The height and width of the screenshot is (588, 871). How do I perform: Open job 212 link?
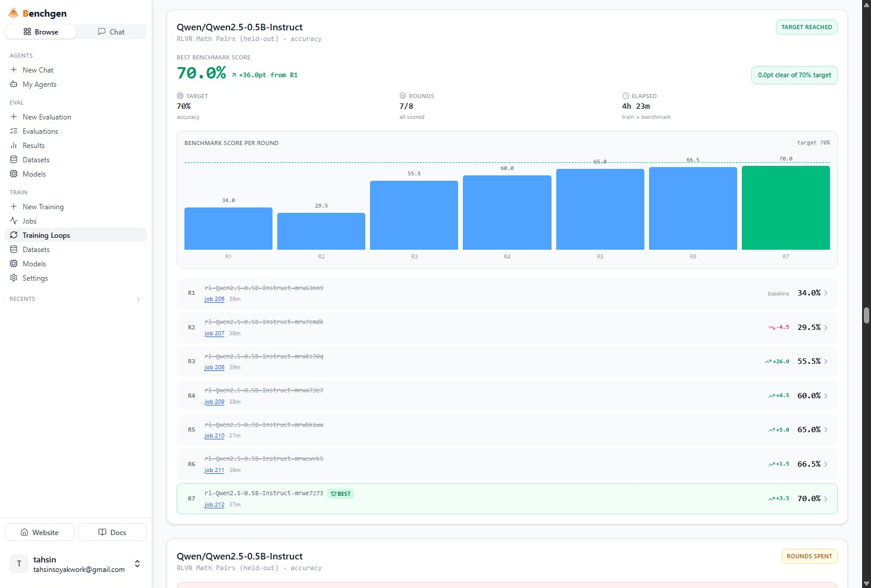214,505
